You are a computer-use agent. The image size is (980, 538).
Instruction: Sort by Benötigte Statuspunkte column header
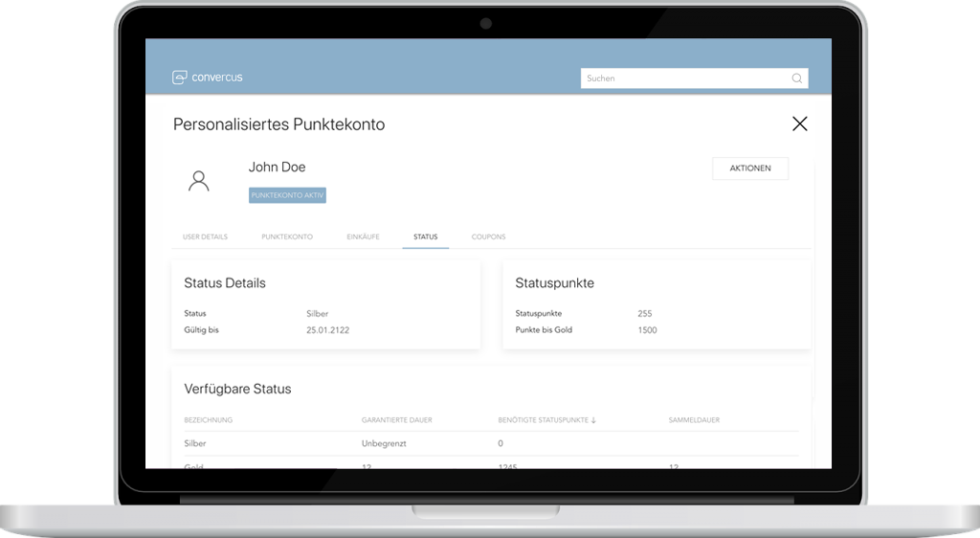(x=544, y=420)
